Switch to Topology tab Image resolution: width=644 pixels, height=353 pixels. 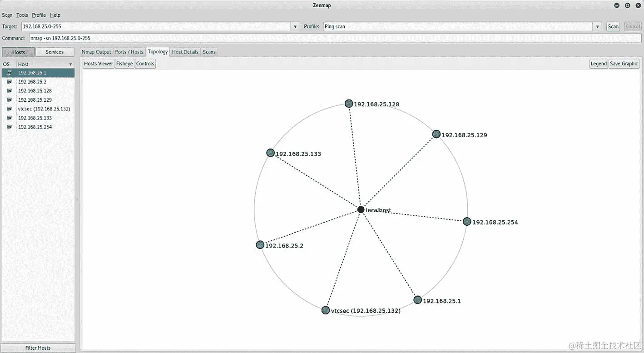(x=158, y=52)
